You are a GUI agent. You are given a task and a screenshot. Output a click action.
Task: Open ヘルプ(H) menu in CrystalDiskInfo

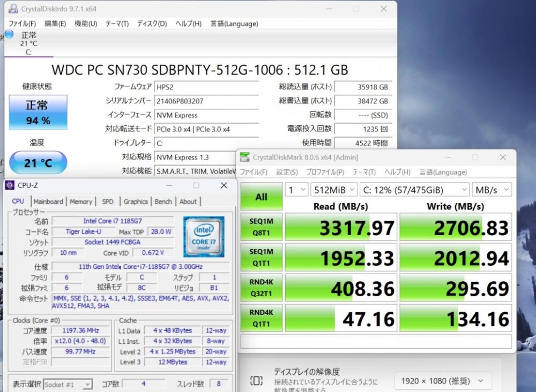[x=188, y=24]
